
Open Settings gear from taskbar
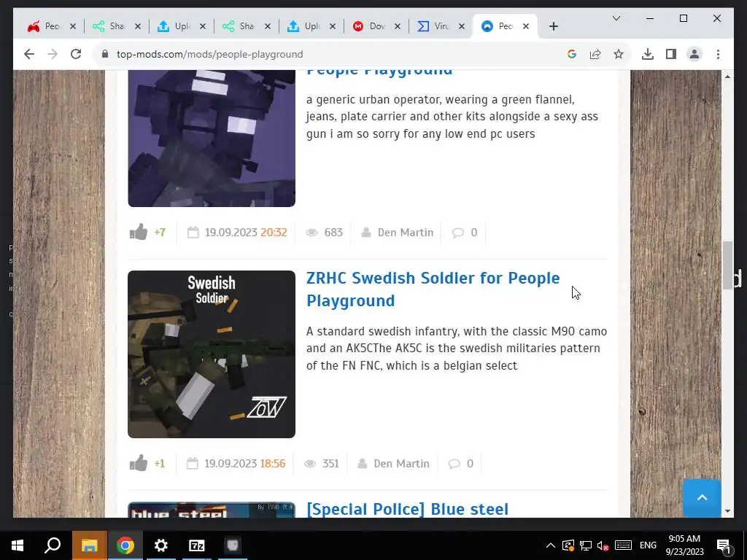coord(161,545)
